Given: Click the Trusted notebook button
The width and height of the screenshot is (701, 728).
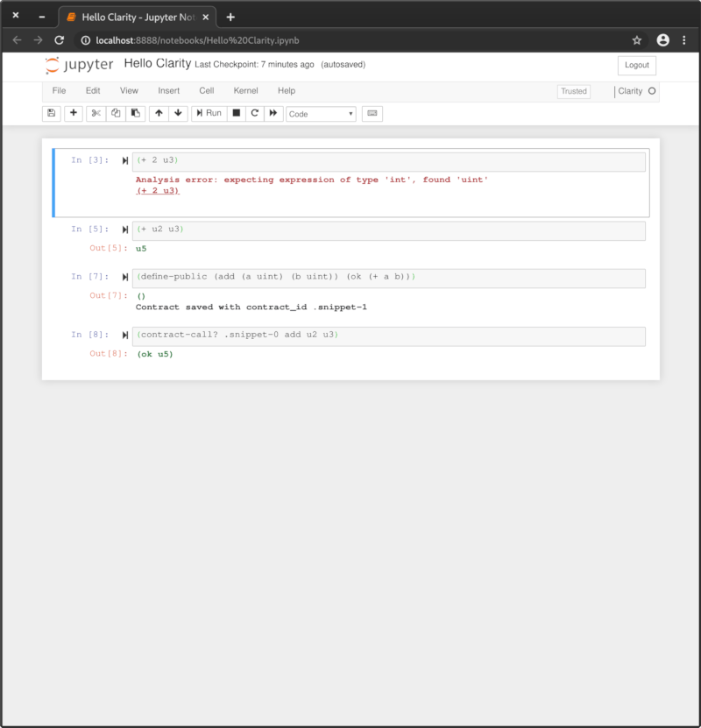Looking at the screenshot, I should pyautogui.click(x=573, y=91).
